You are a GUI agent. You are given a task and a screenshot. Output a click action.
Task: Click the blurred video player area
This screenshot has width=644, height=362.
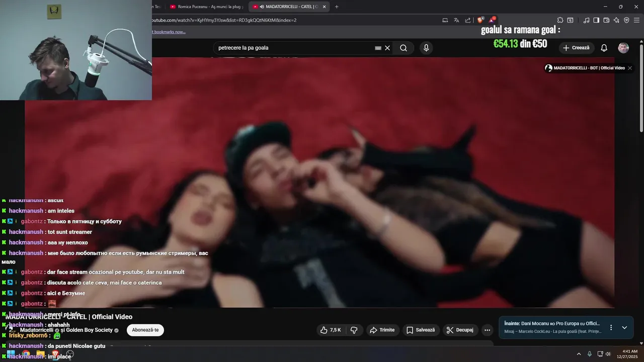coord(319,182)
